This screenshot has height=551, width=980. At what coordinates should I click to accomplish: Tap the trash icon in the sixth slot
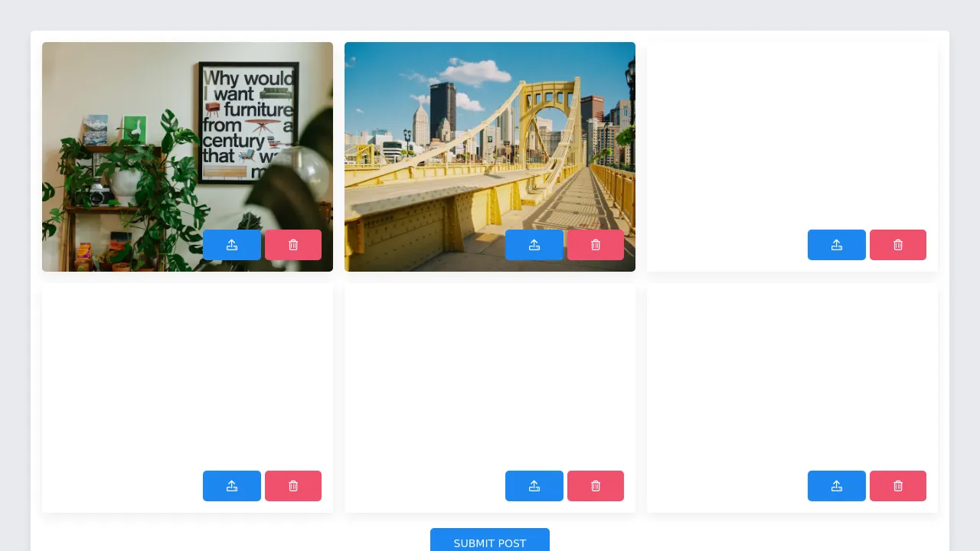coord(898,486)
